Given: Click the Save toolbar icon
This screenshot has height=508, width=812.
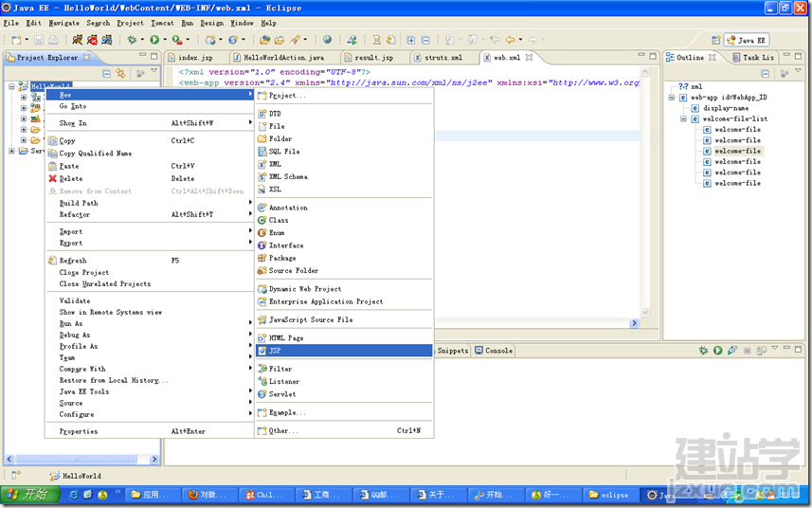Looking at the screenshot, I should (39, 40).
